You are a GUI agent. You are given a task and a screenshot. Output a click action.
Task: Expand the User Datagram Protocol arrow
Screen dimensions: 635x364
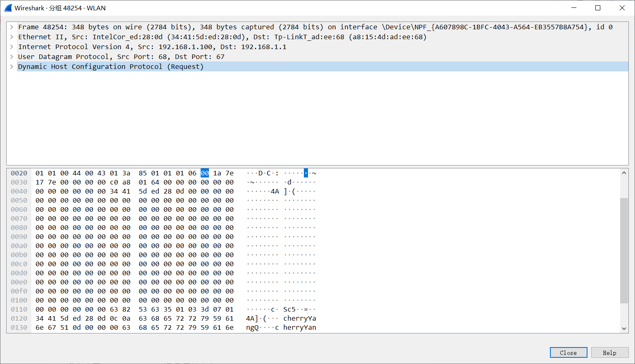(12, 57)
